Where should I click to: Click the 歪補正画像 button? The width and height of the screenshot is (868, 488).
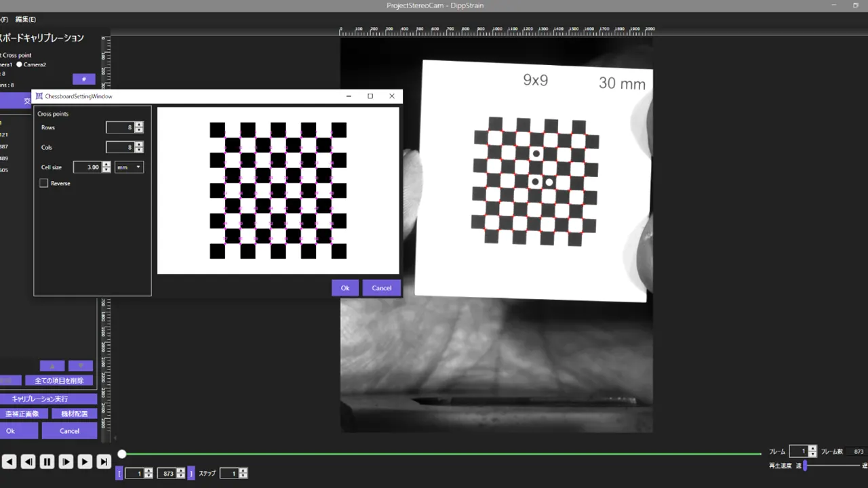tap(24, 413)
